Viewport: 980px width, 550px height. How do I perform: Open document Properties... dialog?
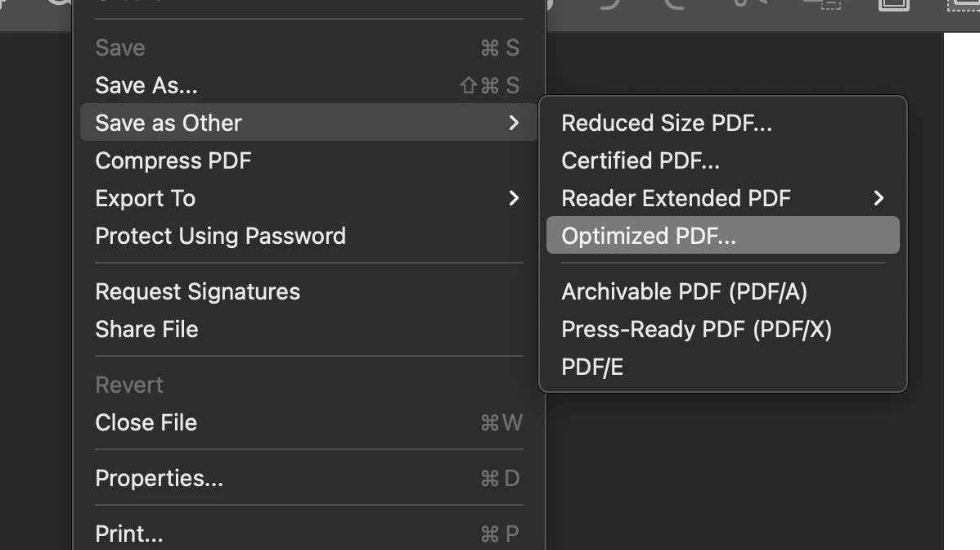(x=308, y=478)
